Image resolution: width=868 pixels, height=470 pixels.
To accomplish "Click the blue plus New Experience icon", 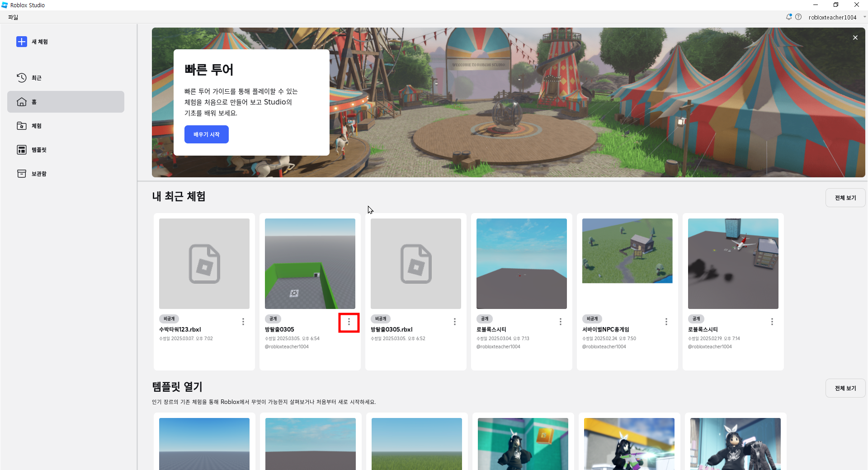I will (x=22, y=42).
